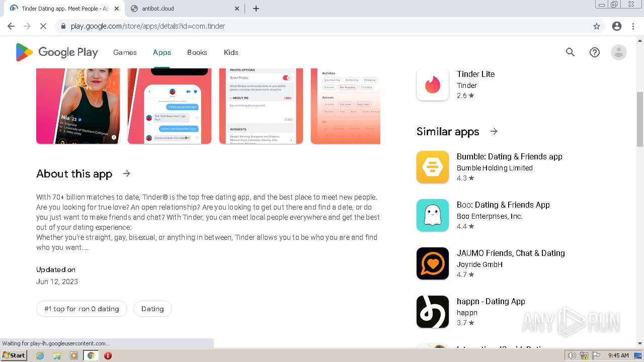644x362 pixels.
Task: Click the address bar URL
Action: [148, 26]
